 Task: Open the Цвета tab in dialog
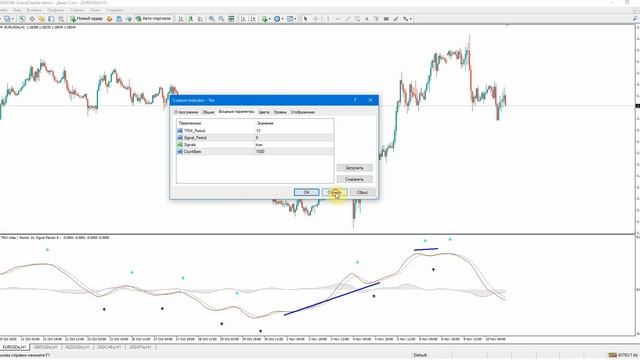point(264,112)
